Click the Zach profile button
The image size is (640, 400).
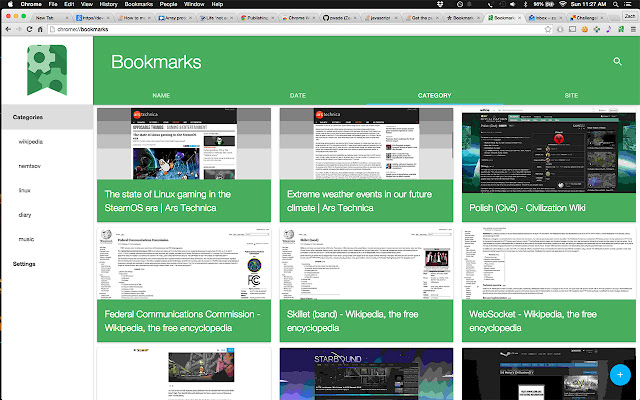pos(630,16)
